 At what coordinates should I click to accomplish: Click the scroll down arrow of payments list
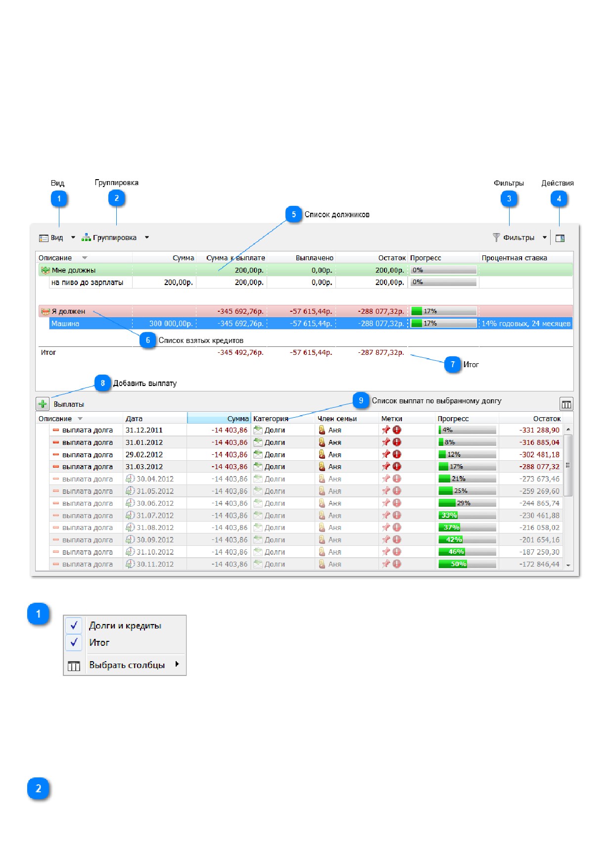[x=568, y=565]
